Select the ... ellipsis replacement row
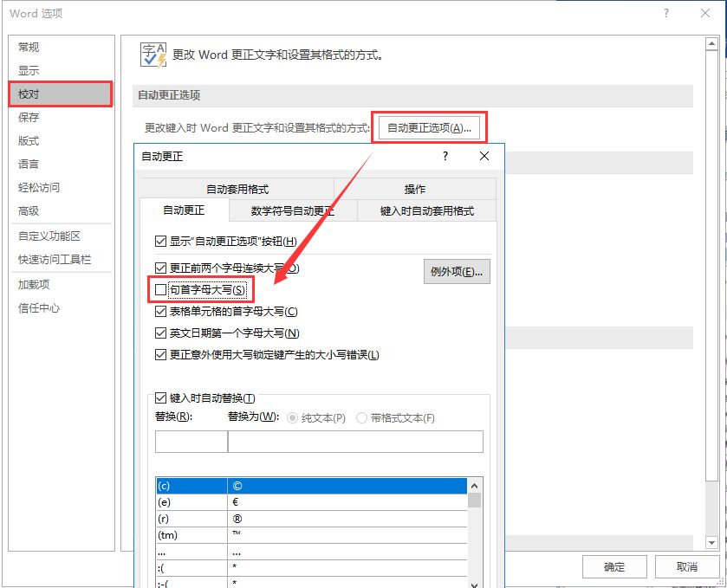Image resolution: width=727 pixels, height=588 pixels. pyautogui.click(x=312, y=552)
